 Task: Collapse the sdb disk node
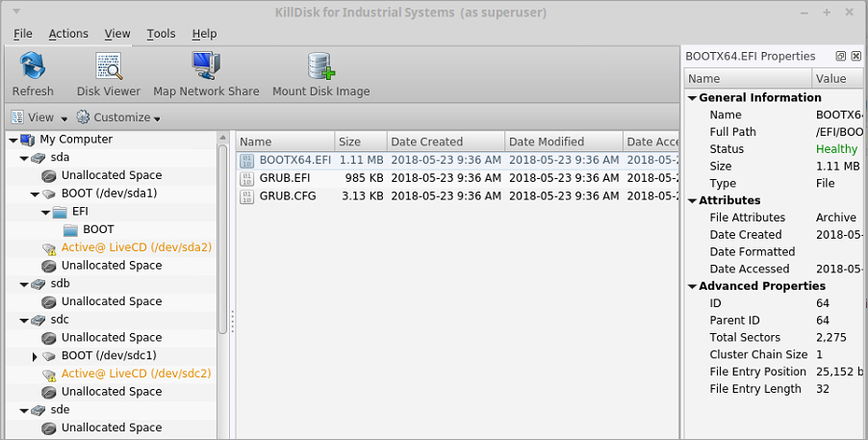click(24, 284)
